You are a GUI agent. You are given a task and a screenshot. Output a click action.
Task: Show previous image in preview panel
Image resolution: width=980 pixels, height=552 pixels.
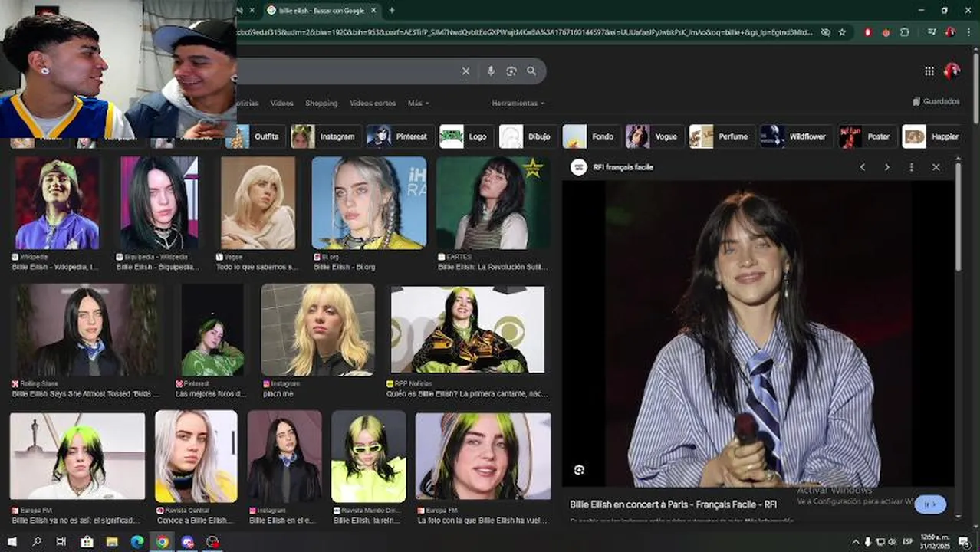[x=863, y=167]
